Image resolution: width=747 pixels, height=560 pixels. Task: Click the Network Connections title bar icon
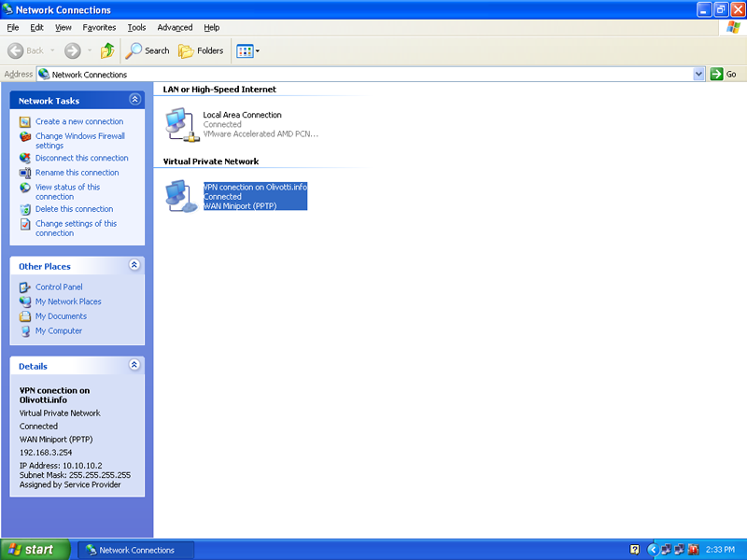[x=7, y=9]
